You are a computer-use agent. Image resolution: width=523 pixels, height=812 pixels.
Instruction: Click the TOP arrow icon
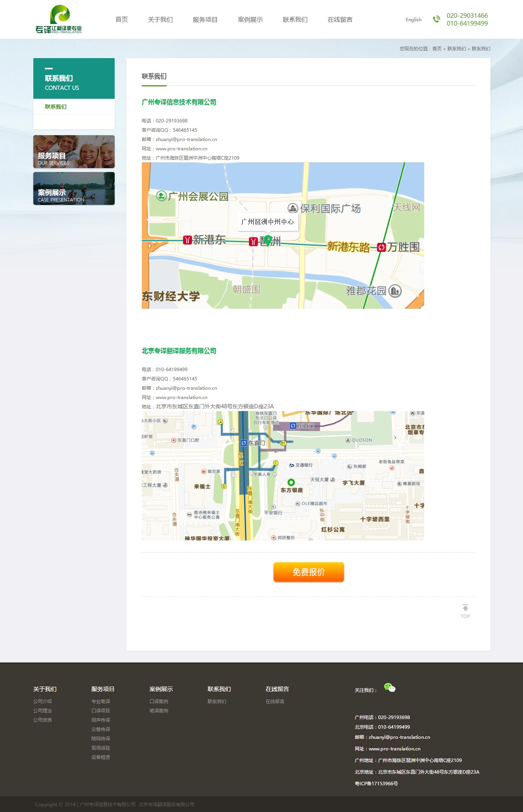(465, 608)
